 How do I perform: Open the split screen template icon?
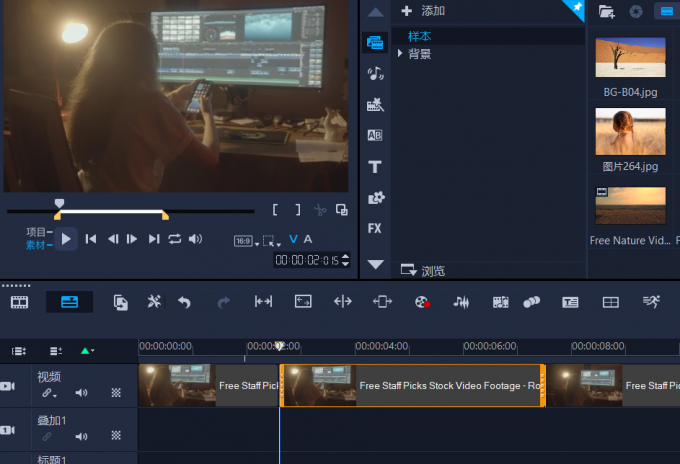pyautogui.click(x=611, y=302)
